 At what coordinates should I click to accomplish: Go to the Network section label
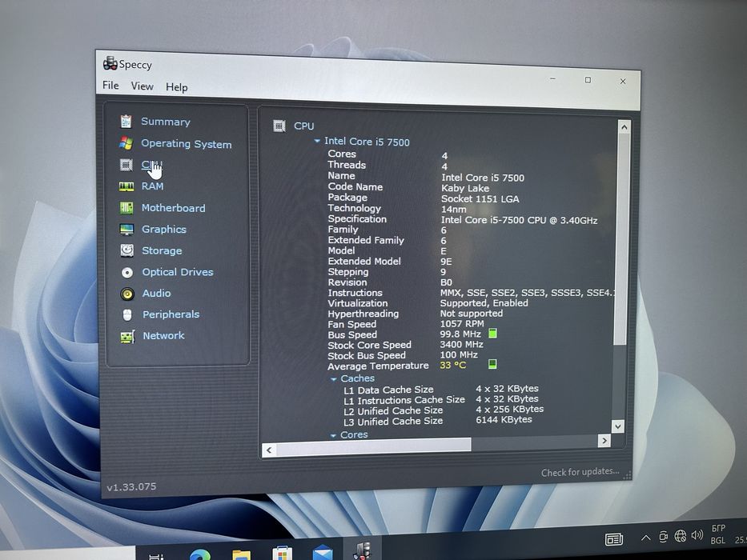pyautogui.click(x=163, y=336)
